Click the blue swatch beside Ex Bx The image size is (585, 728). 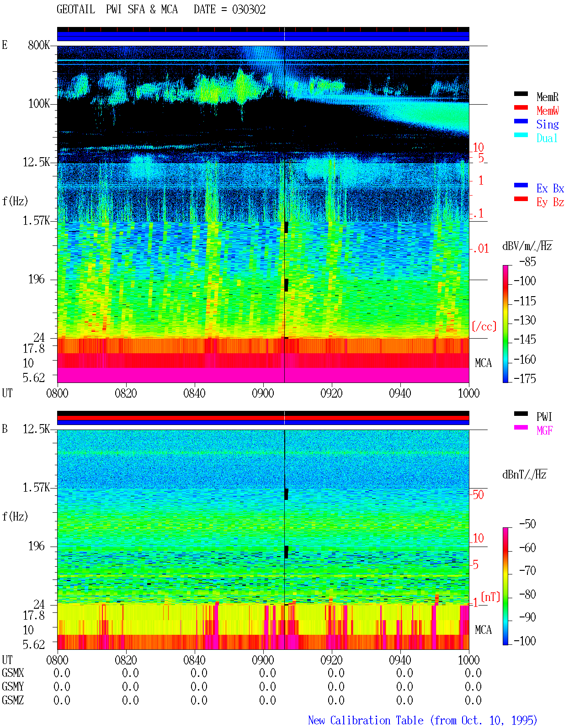[x=521, y=185]
